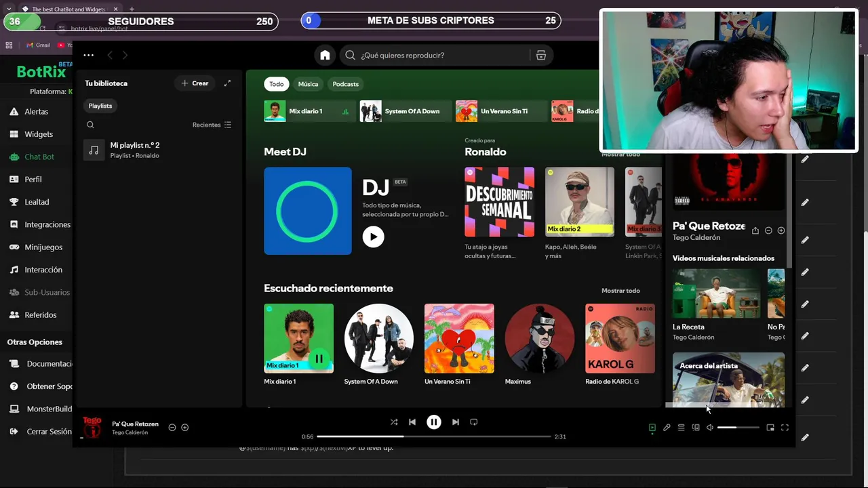Pause the current song
868x488 pixels.
click(x=434, y=422)
